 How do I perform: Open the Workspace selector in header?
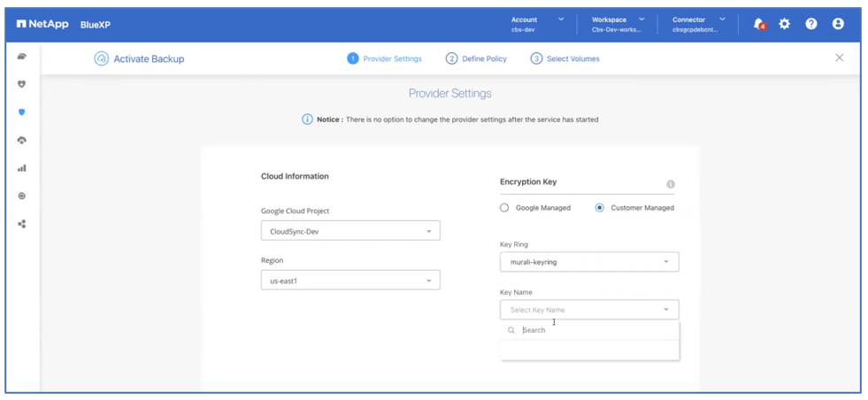(618, 24)
